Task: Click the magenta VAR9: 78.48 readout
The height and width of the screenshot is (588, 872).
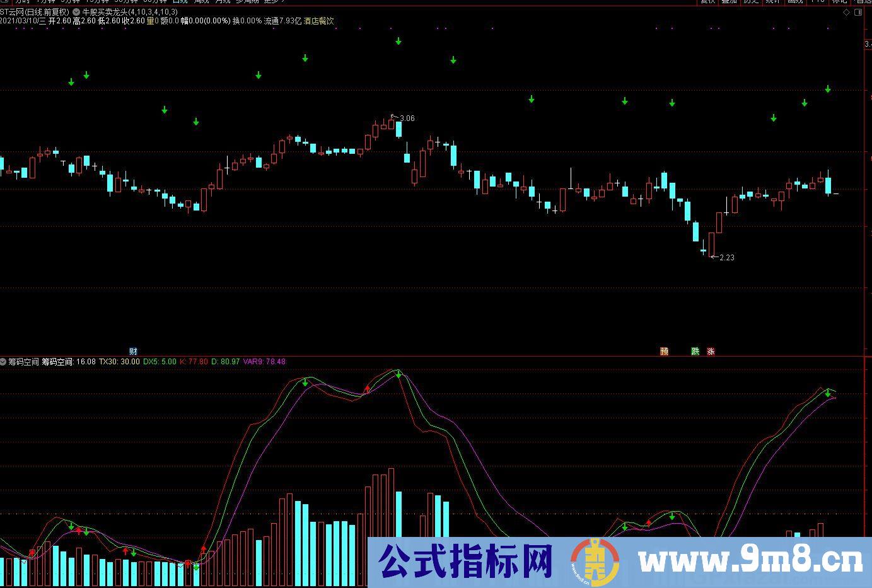Action: pos(264,362)
